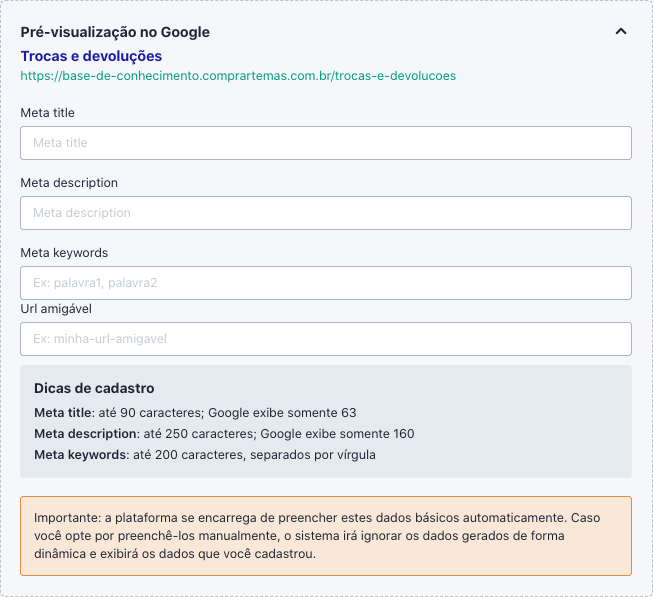Select the tip about 90 caracteres

pyautogui.click(x=195, y=413)
